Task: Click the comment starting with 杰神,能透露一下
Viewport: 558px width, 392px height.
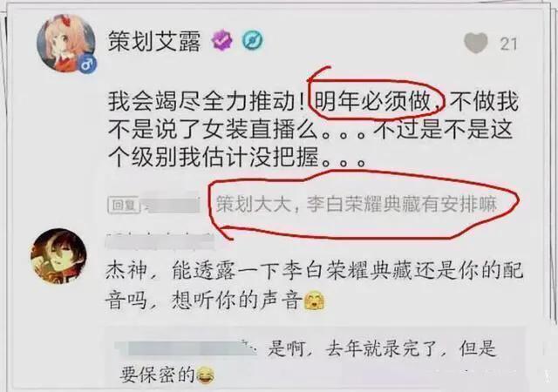Action: (314, 285)
